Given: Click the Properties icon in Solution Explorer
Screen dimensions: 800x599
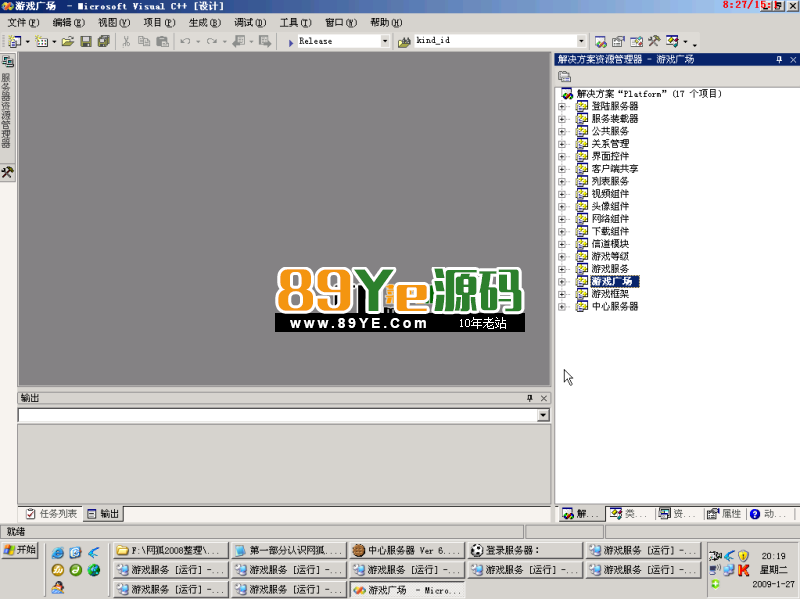Looking at the screenshot, I should [564, 77].
